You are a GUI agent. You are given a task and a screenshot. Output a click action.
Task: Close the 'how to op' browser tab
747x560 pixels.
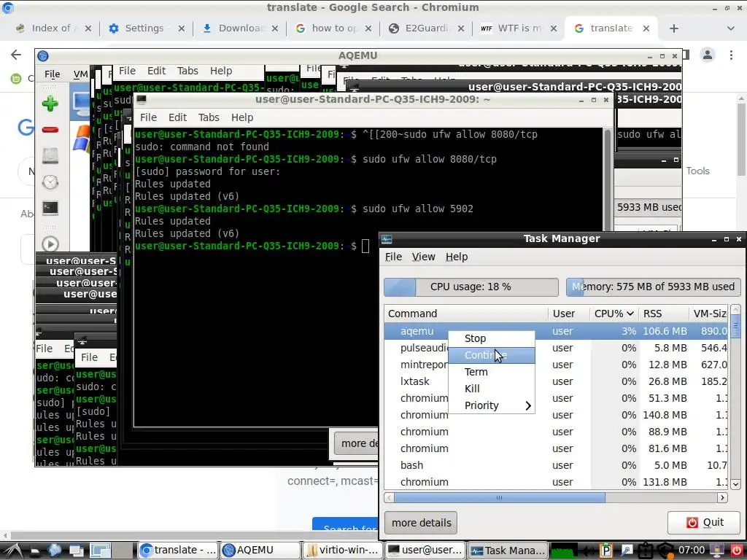pos(368,28)
